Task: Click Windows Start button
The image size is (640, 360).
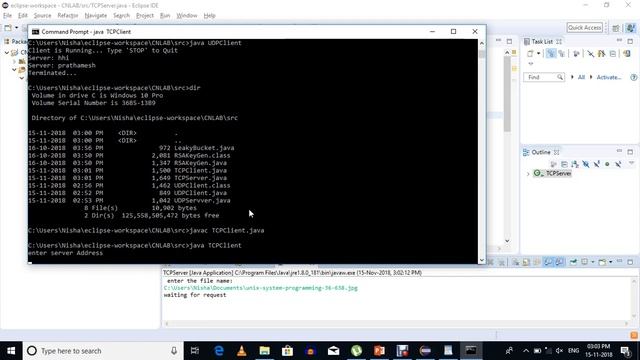Action: click(11, 351)
